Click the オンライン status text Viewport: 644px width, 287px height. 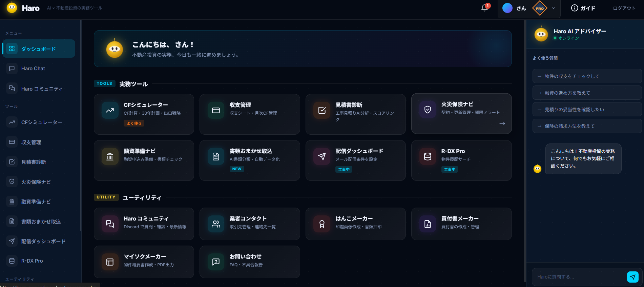point(568,38)
